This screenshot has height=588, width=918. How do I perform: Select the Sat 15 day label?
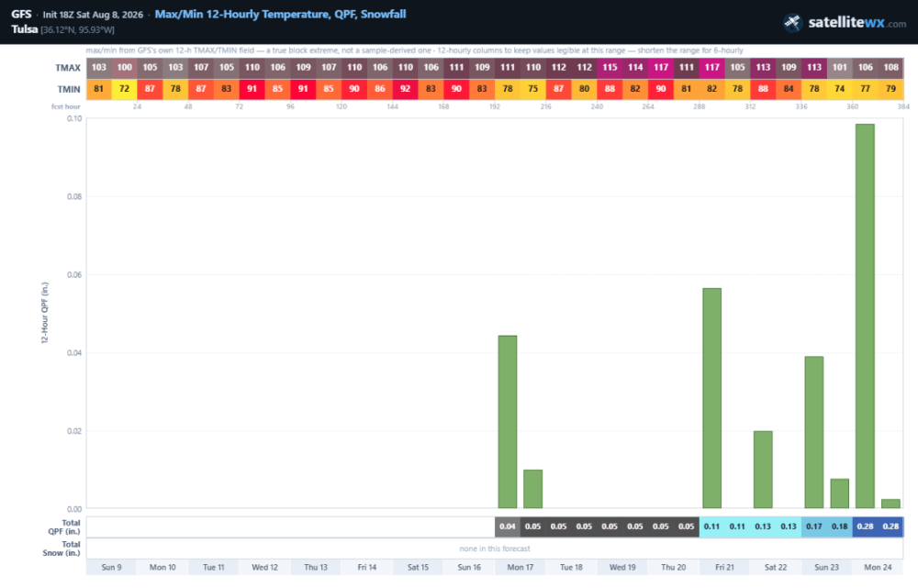(x=418, y=568)
